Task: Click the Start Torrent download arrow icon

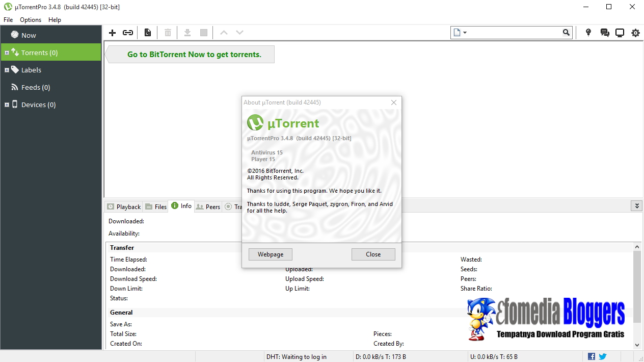Action: (x=187, y=33)
